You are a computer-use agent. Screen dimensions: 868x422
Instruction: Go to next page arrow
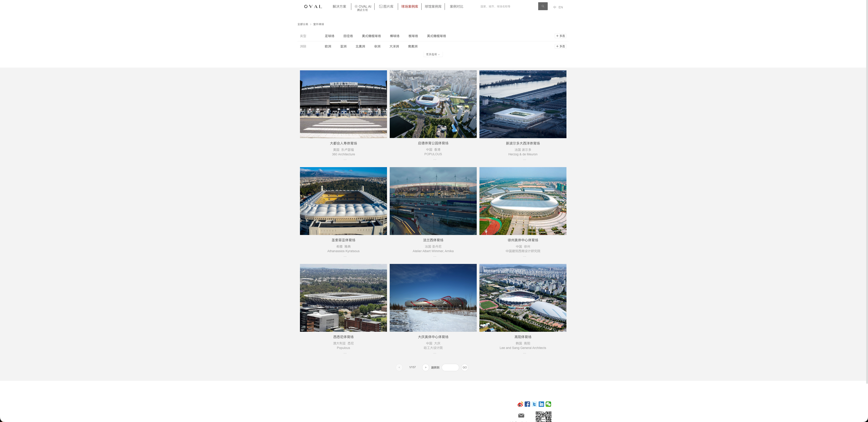[426, 367]
